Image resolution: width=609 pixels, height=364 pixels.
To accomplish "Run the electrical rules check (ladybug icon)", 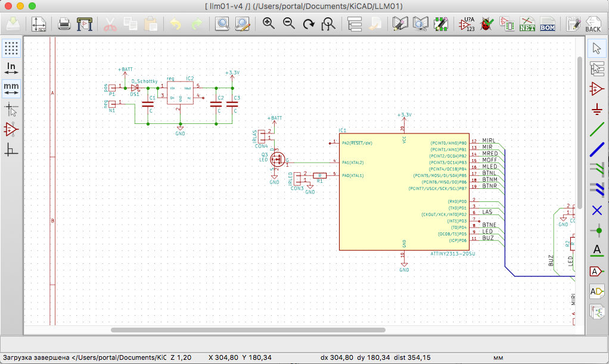I will (486, 24).
